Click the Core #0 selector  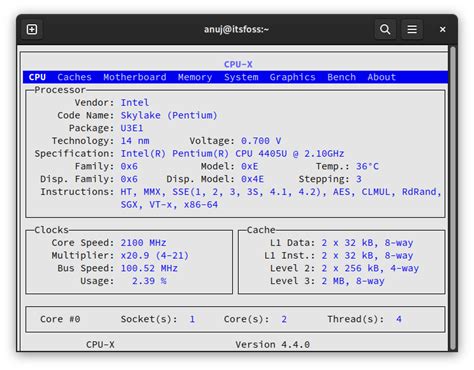tap(60, 319)
